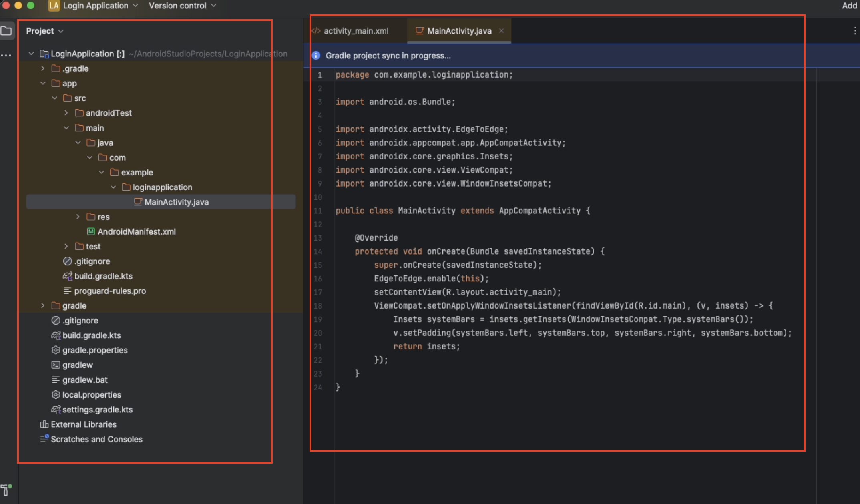The width and height of the screenshot is (860, 504).
Task: Collapse the com package folder
Action: tap(90, 157)
